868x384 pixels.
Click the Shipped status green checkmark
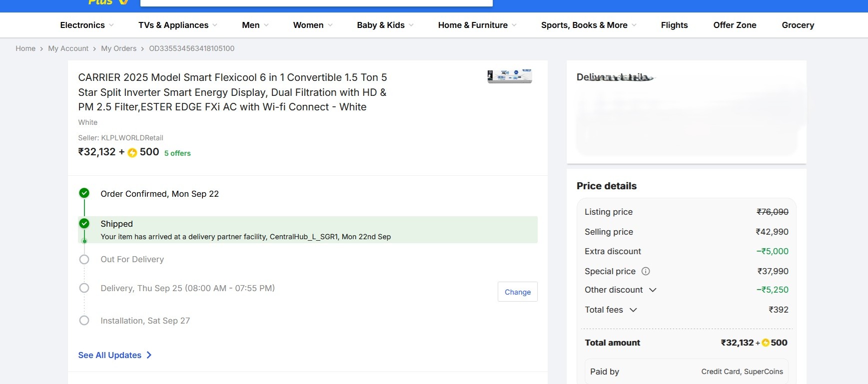84,223
